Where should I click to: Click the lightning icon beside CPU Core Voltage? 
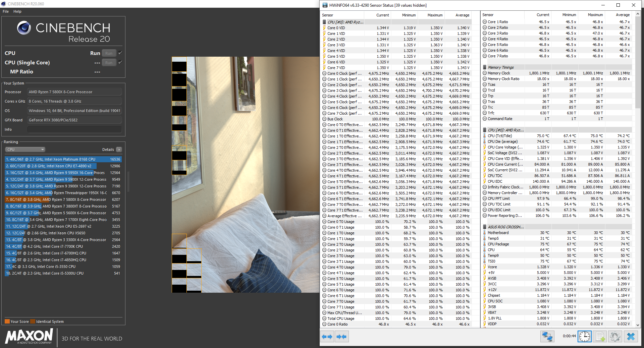tap(485, 147)
